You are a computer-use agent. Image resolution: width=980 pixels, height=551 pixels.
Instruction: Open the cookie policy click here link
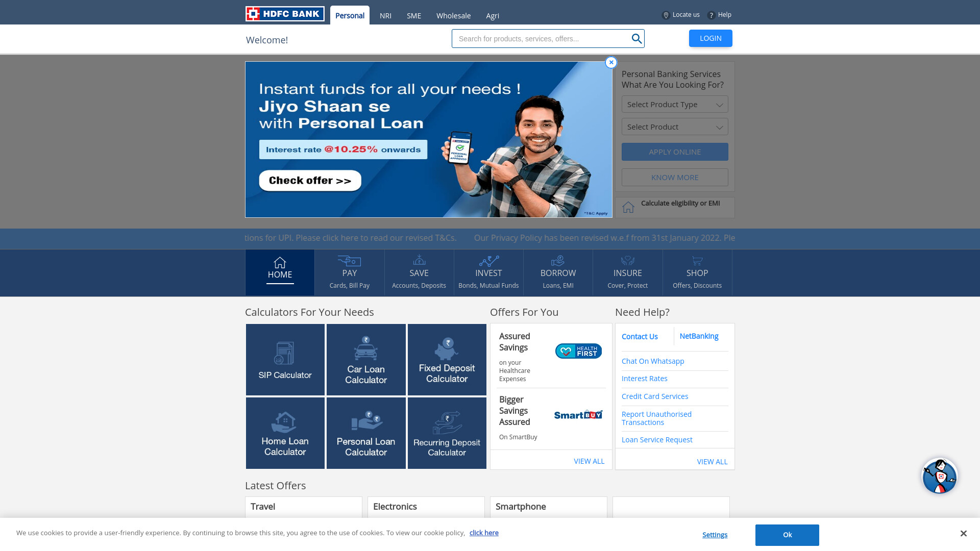[484, 533]
